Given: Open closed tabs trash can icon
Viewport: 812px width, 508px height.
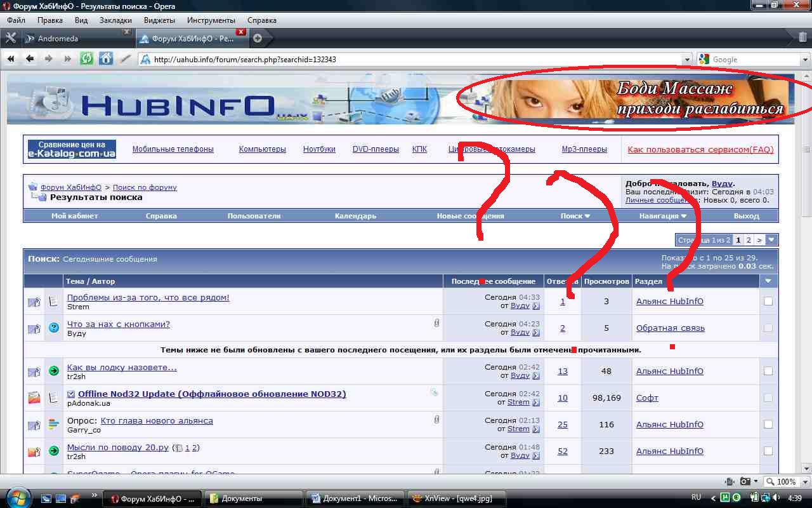Looking at the screenshot, I should 803,38.
